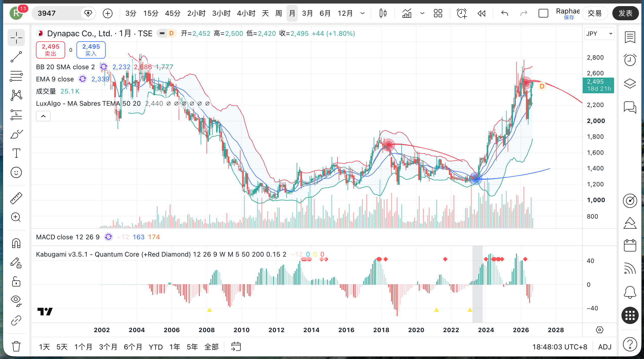Open the JPY currency dropdown
The width and height of the screenshot is (644, 359).
pyautogui.click(x=599, y=34)
